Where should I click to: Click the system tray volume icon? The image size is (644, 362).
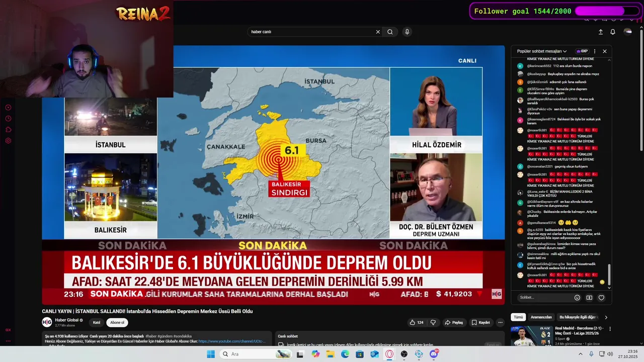[610, 354]
